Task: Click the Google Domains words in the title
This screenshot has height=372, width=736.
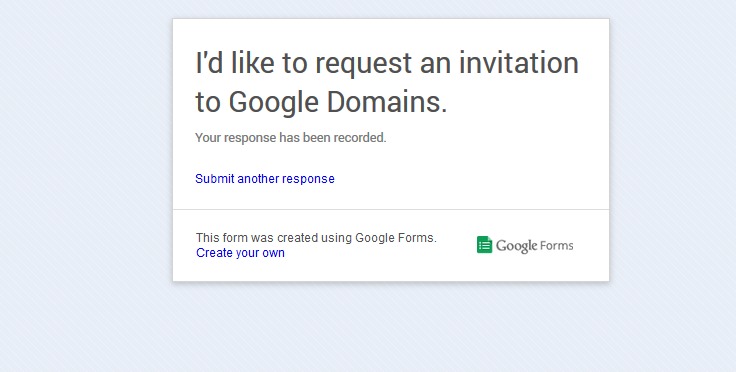Action: pos(338,102)
